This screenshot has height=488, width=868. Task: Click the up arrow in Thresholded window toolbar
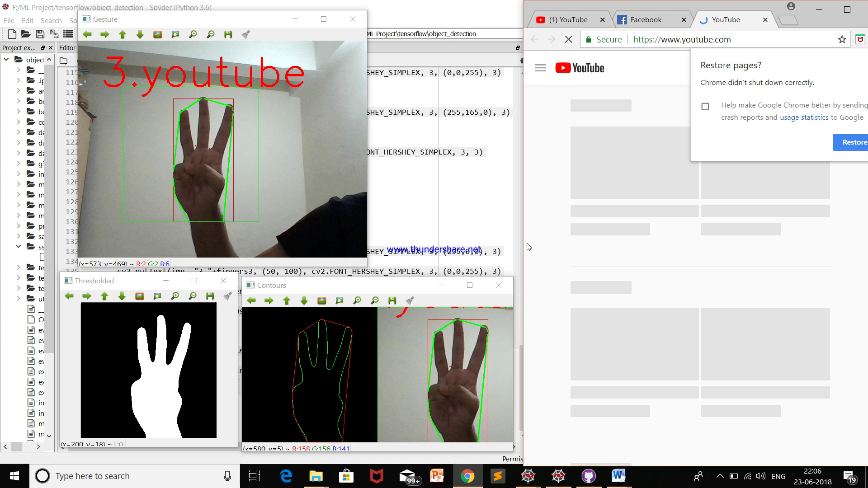(x=104, y=296)
